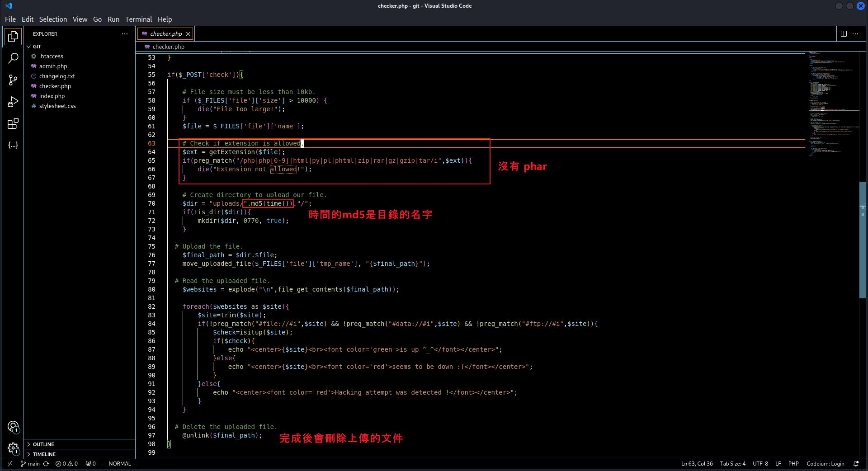Open the Selection menu
The image size is (868, 471).
[x=53, y=19]
